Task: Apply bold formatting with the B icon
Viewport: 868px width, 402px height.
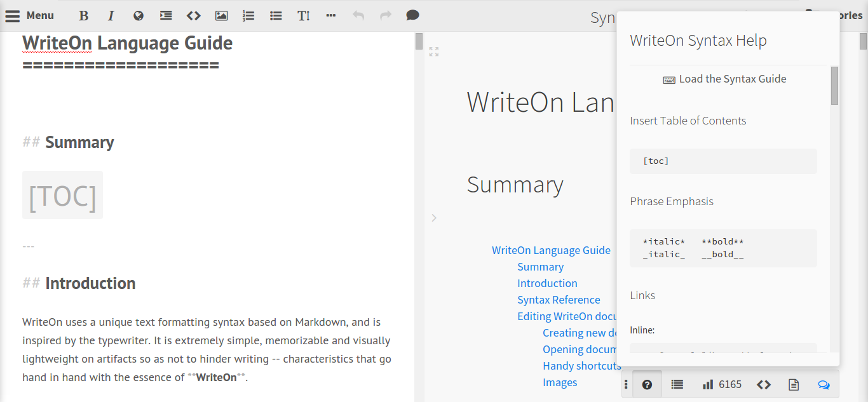Action: (83, 16)
